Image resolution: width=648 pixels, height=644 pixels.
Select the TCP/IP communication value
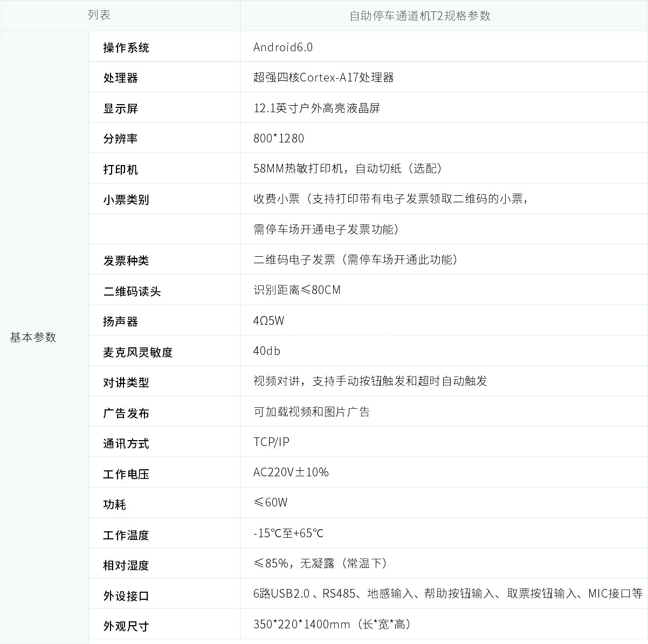[272, 442]
